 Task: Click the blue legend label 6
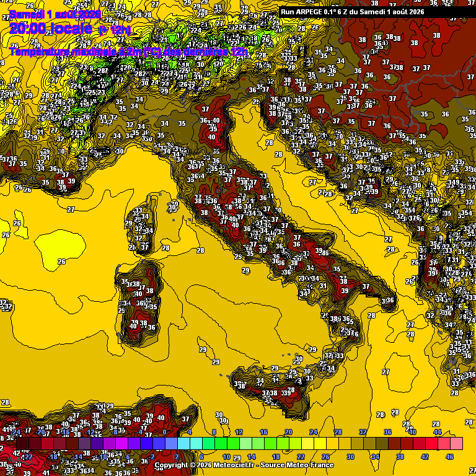tap(202, 457)
